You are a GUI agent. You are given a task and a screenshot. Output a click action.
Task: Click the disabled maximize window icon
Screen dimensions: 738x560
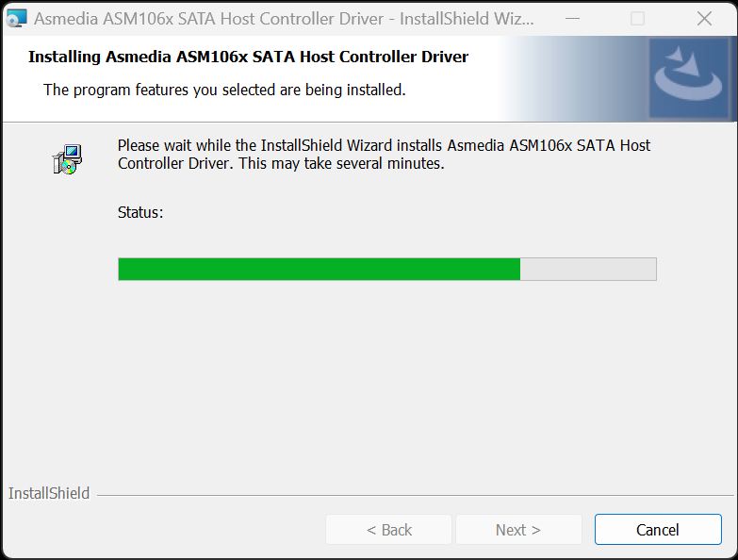[x=637, y=19]
